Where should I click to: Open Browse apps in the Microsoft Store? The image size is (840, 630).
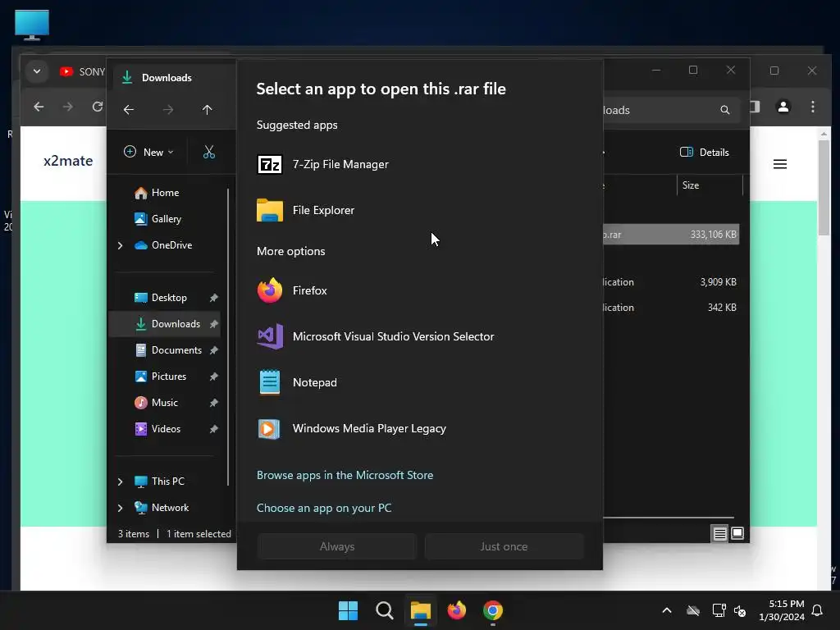click(345, 475)
